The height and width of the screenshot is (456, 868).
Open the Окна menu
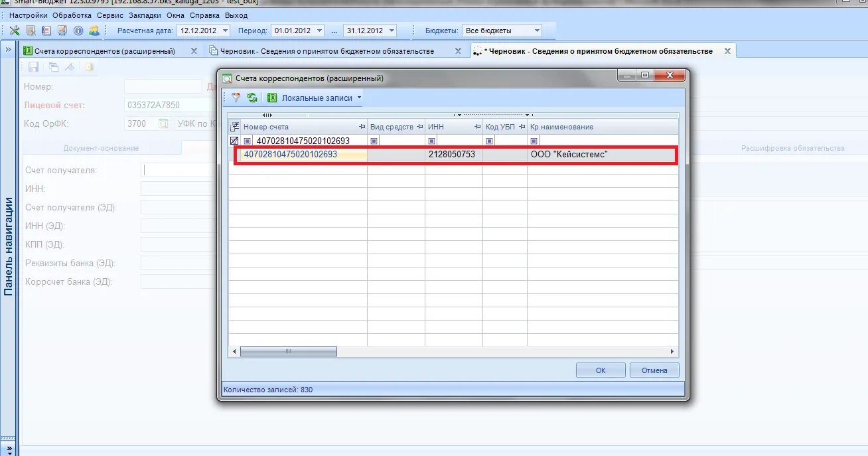tap(176, 15)
